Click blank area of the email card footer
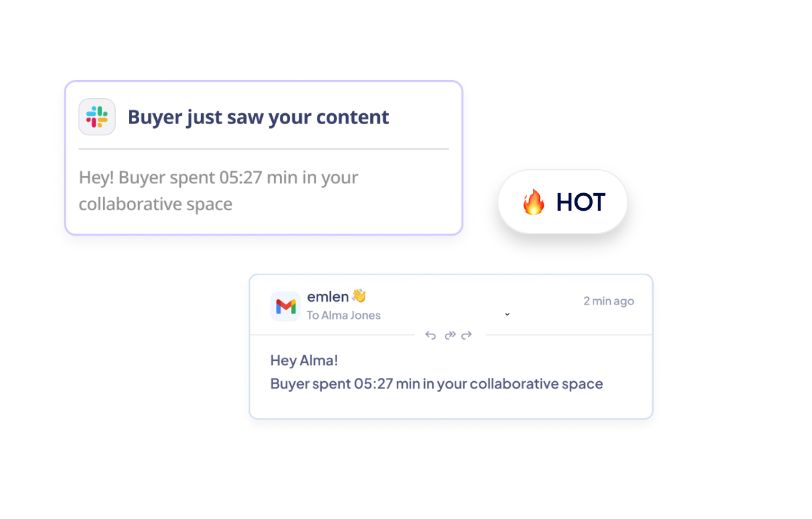 coord(451,406)
